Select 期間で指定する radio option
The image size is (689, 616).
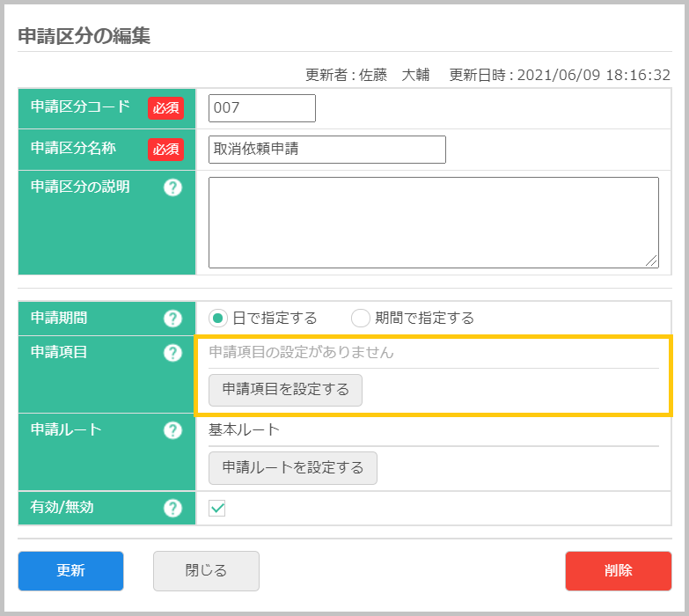pyautogui.click(x=360, y=318)
